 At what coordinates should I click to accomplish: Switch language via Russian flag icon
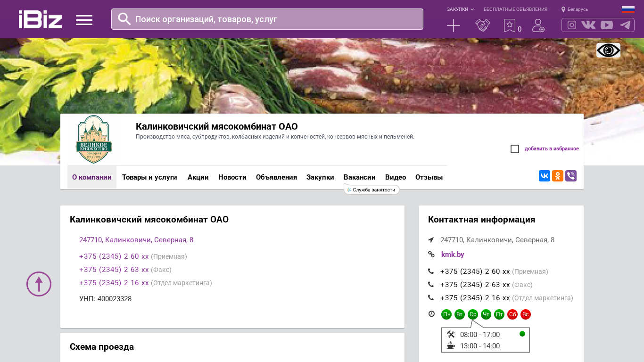[x=628, y=9]
